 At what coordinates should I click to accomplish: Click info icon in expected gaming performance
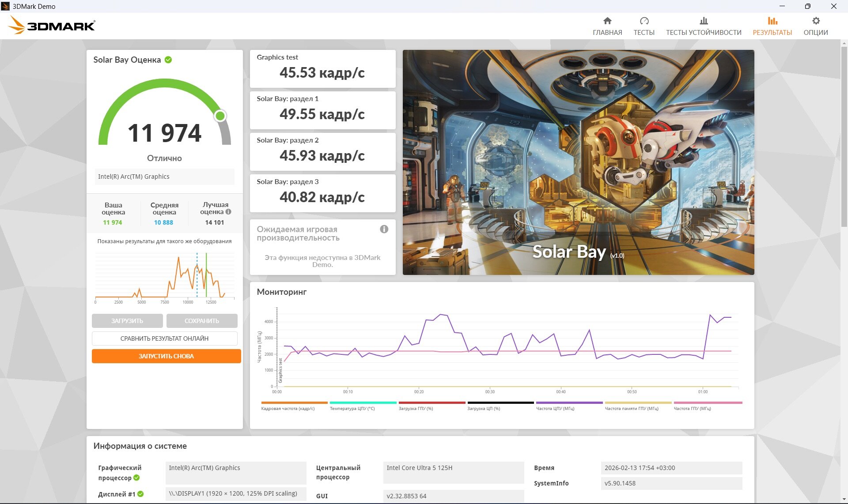384,229
